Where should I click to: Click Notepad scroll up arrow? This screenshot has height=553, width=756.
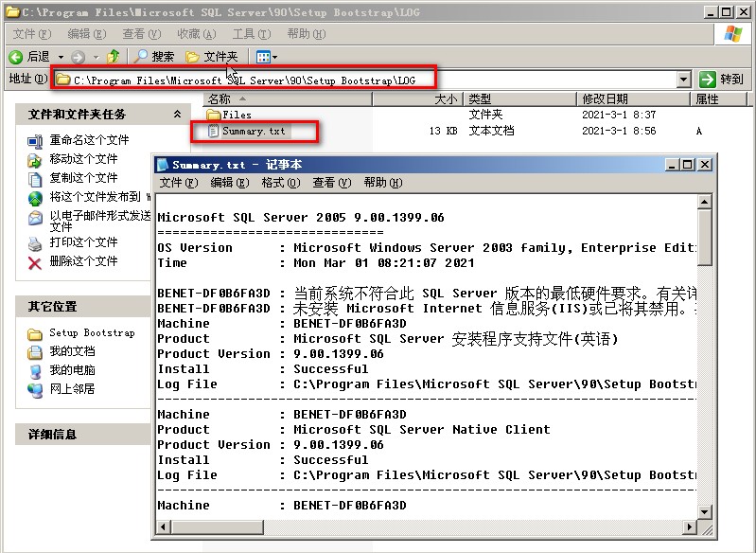[x=704, y=202]
